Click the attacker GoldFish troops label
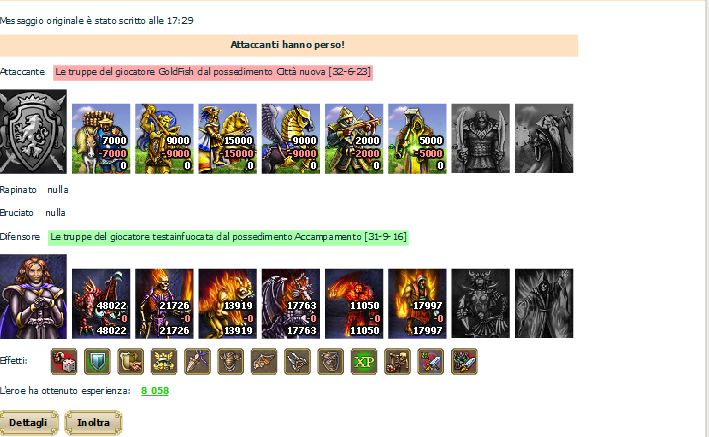 pyautogui.click(x=213, y=72)
